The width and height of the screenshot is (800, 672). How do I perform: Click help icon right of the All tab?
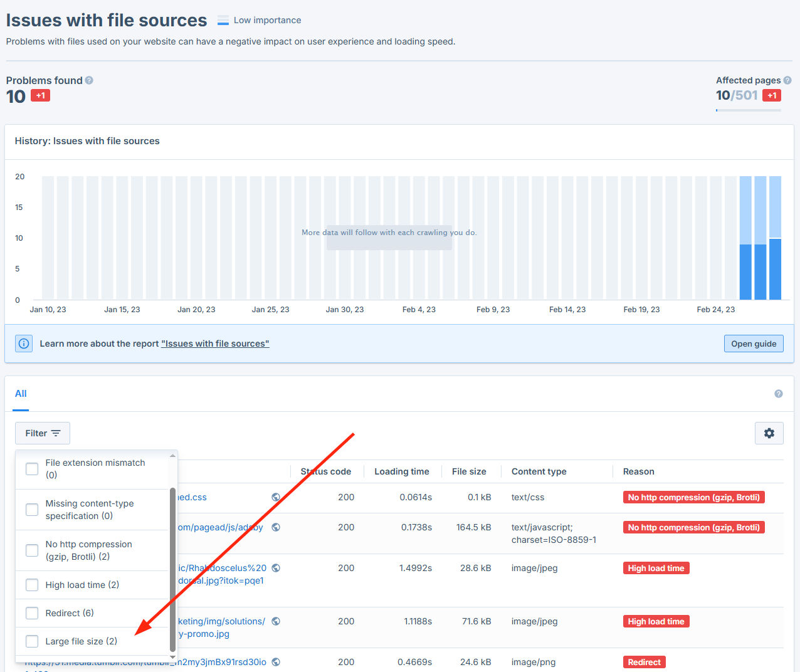point(778,394)
